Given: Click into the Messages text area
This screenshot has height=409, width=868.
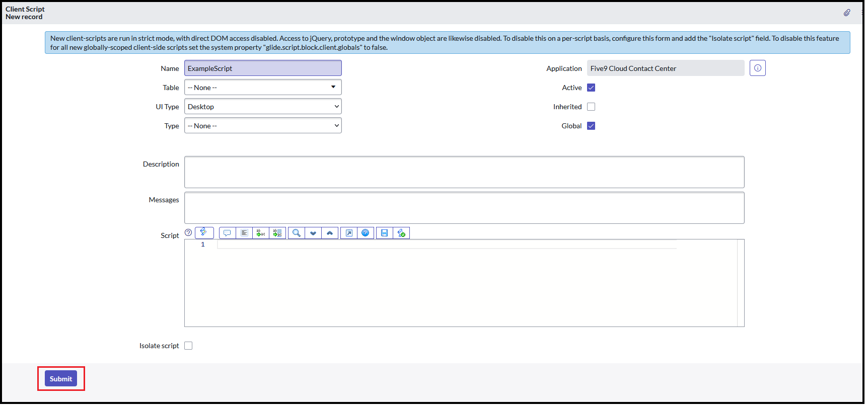Looking at the screenshot, I should pyautogui.click(x=464, y=208).
